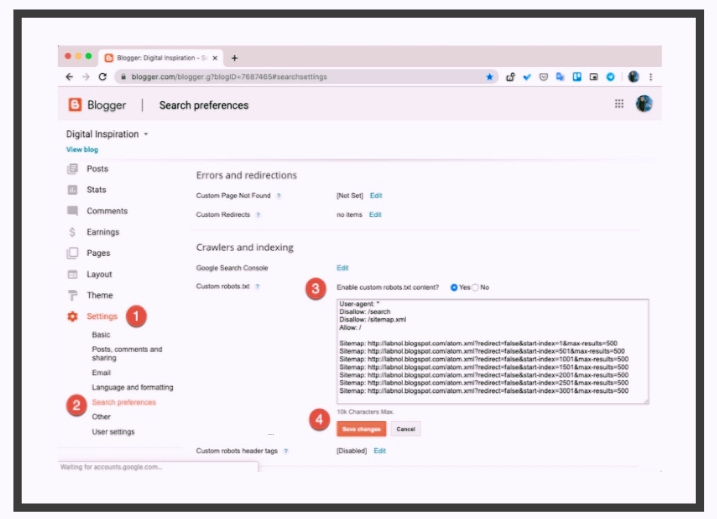Open the Google apps grid icon
The image size is (717, 519).
(x=619, y=104)
